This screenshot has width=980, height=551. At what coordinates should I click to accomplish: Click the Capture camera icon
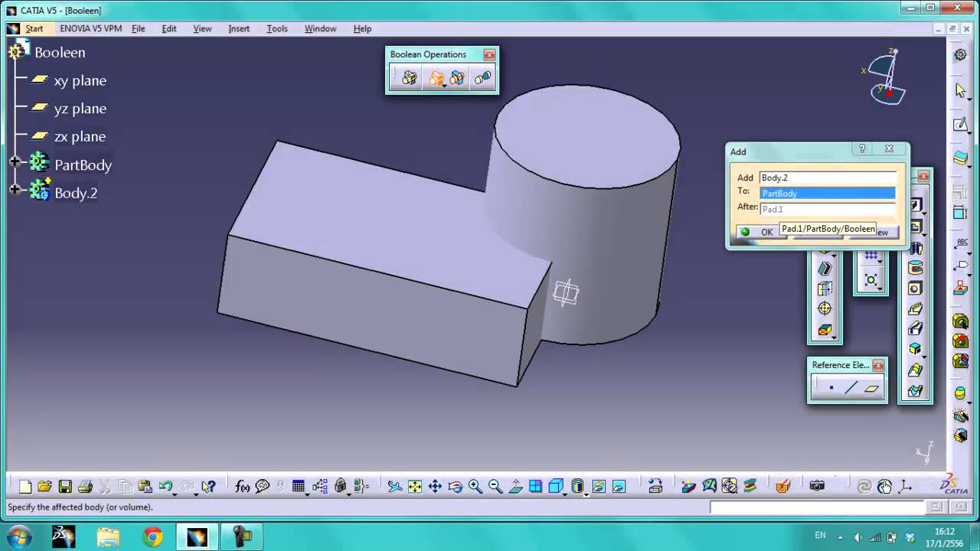point(817,486)
